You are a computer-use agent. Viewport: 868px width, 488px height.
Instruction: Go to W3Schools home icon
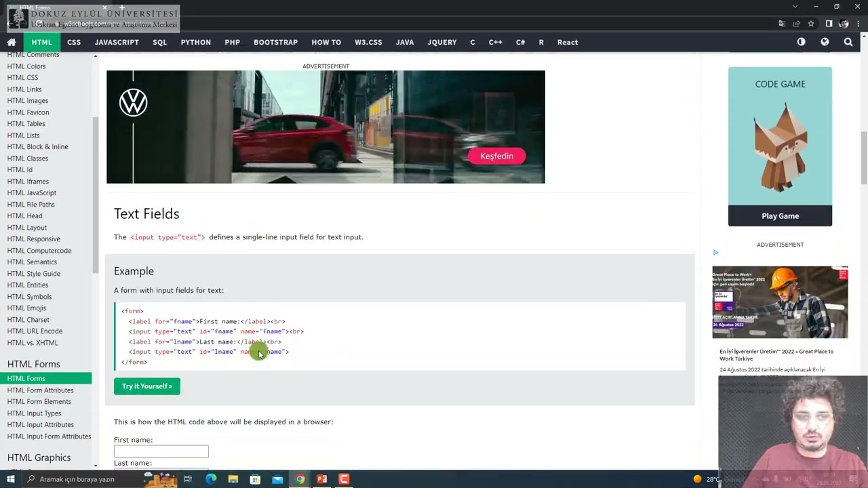point(12,42)
